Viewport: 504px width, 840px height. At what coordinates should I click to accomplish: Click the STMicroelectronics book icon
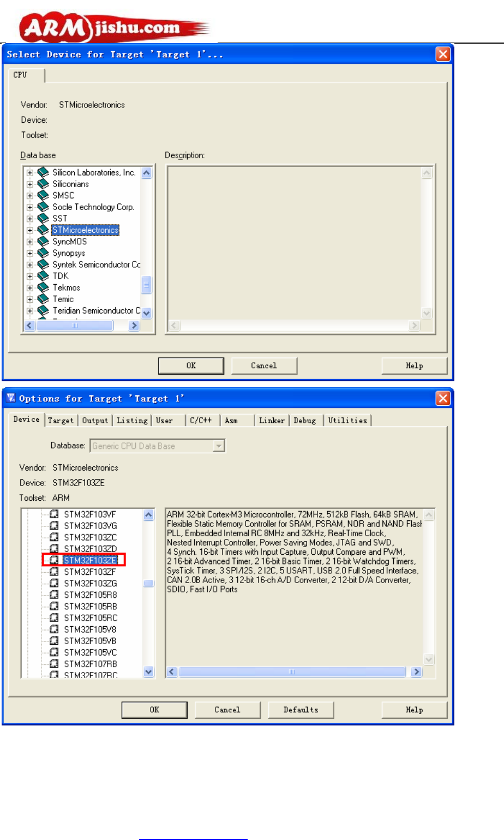pos(43,230)
